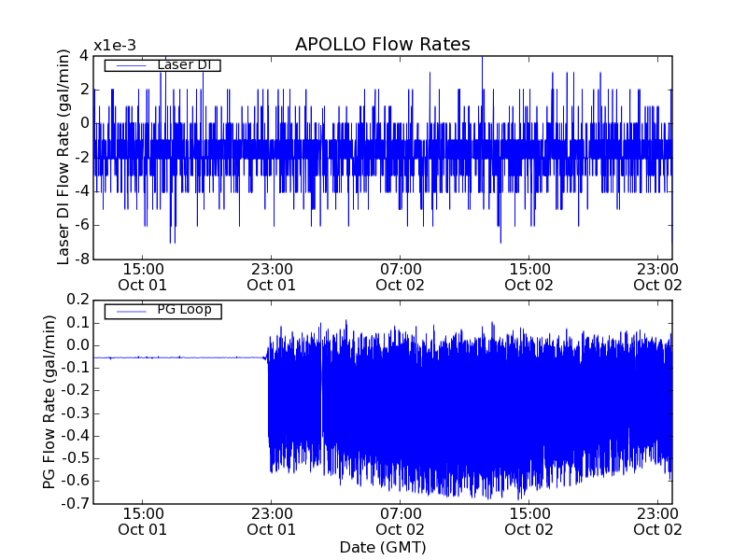Click the 4 tick on Laser DI axis
This screenshot has height=560, width=747.
pos(84,56)
